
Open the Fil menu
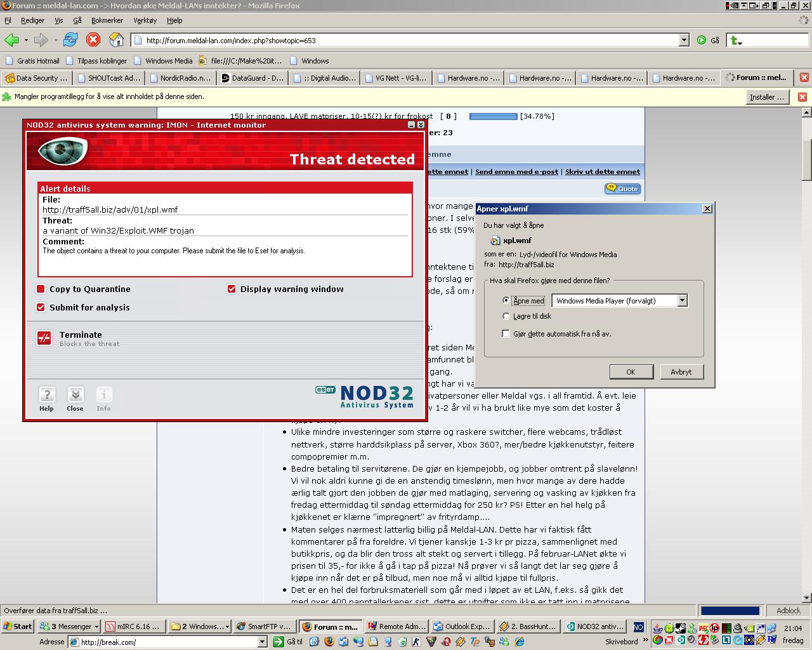click(x=8, y=20)
